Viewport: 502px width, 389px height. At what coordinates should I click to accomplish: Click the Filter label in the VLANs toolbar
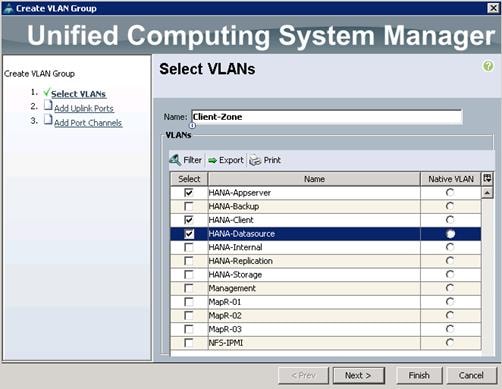coord(192,160)
